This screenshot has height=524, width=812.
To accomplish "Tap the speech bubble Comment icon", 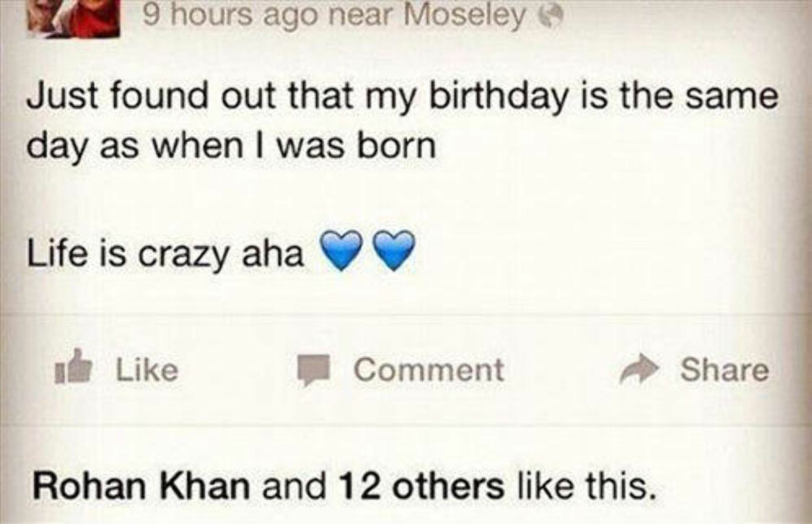I will pyautogui.click(x=313, y=369).
